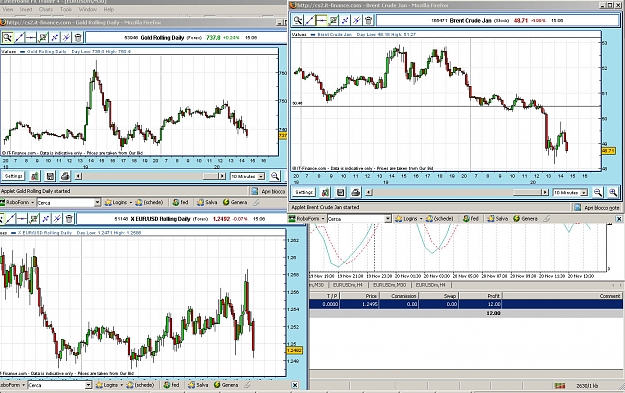Click the trash bin icon in EUR/USD chart toolbar
625x393 pixels.
click(69, 218)
